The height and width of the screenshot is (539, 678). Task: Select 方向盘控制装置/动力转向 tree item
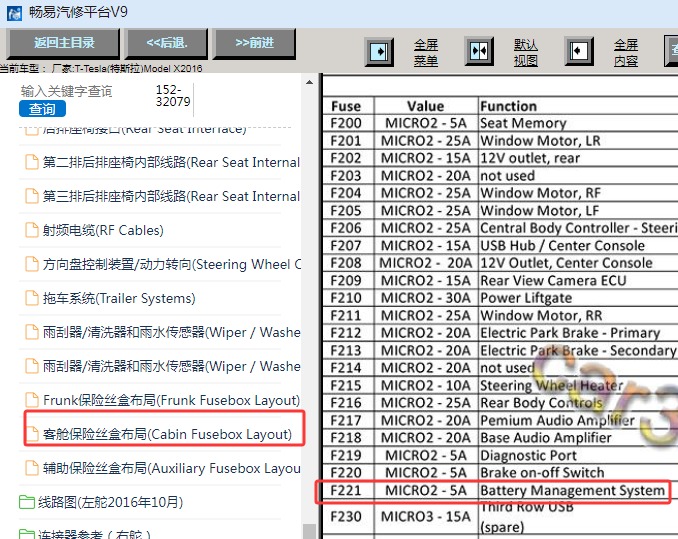[172, 264]
